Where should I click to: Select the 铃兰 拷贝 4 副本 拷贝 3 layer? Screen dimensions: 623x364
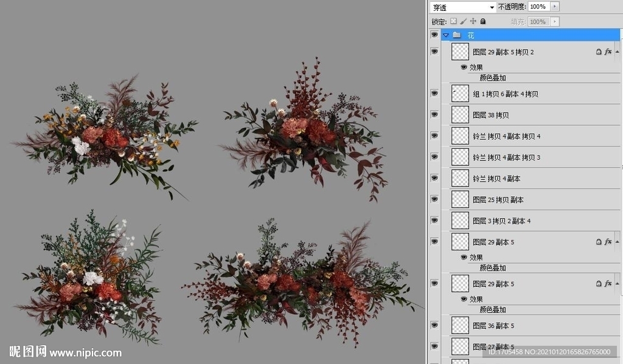(x=506, y=157)
